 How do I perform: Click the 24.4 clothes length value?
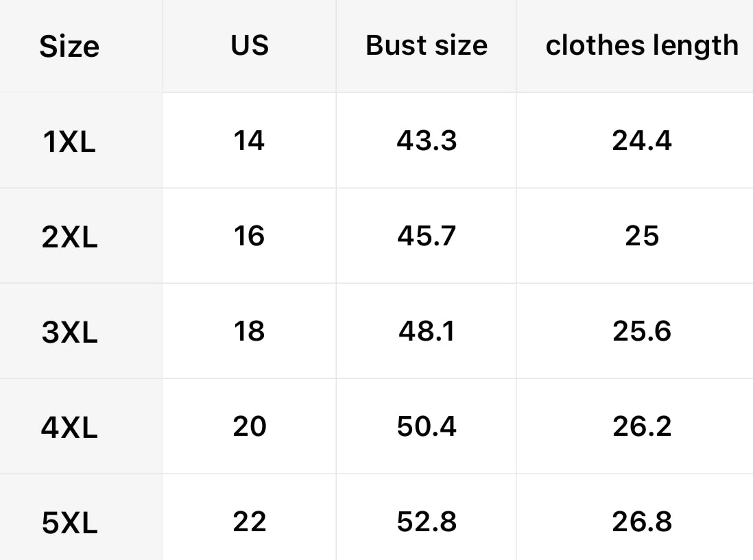[x=642, y=141]
